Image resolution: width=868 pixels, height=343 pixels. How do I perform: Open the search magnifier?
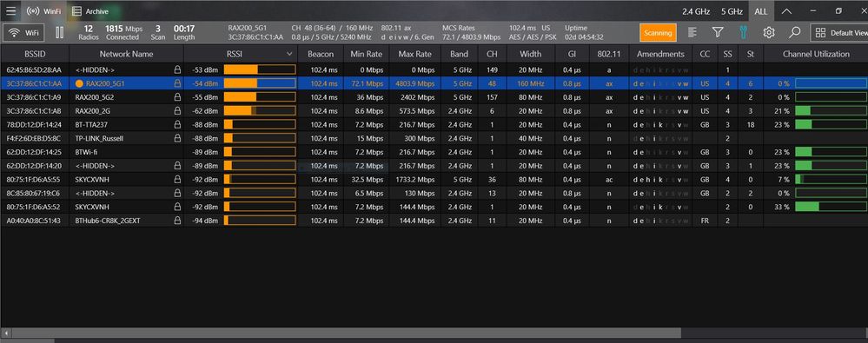tap(795, 33)
